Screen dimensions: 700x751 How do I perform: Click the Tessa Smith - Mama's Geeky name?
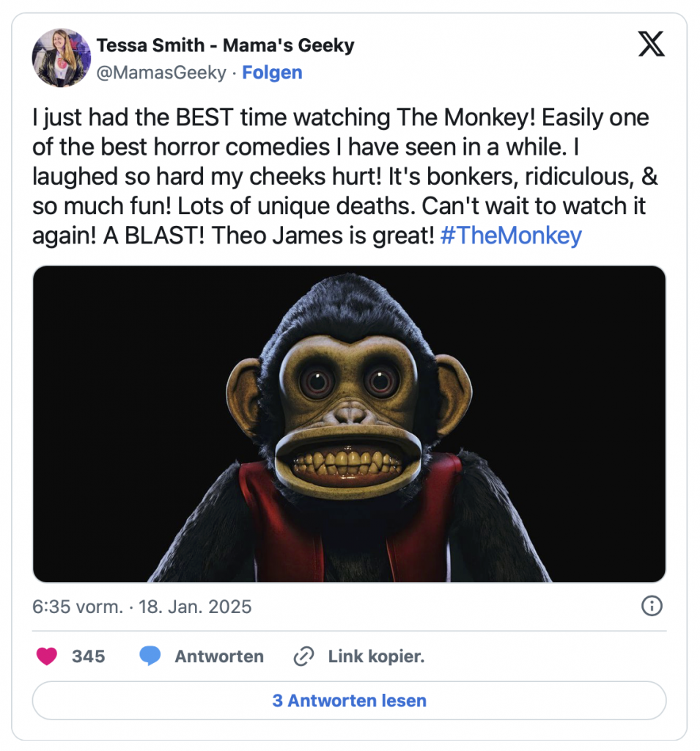226,45
